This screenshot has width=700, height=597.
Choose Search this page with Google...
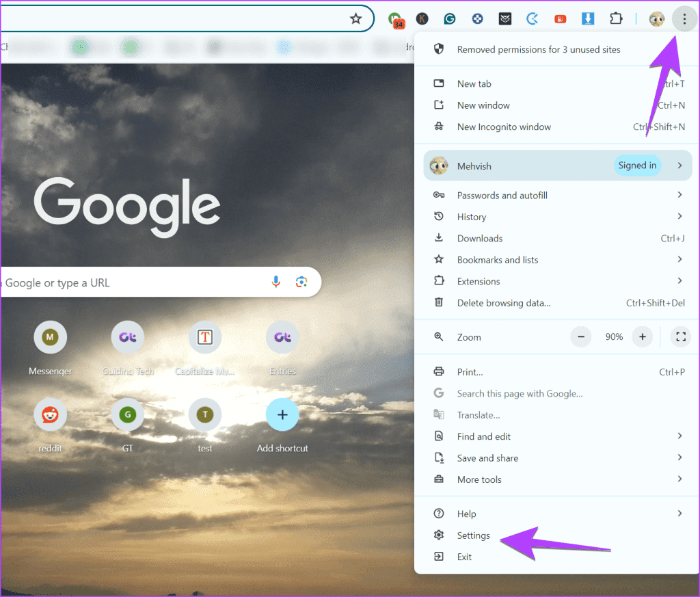click(x=556, y=393)
